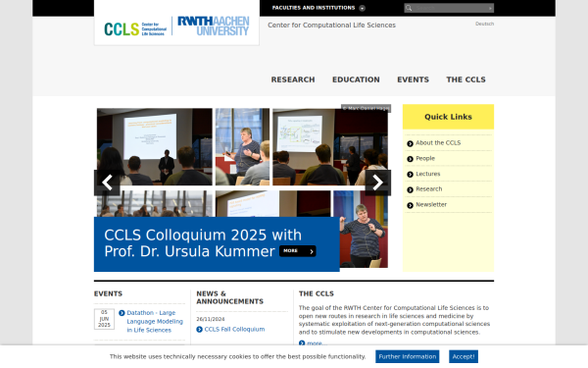Click arrow icon beside more link
Viewport: 588px width, 368px height.
point(302,343)
